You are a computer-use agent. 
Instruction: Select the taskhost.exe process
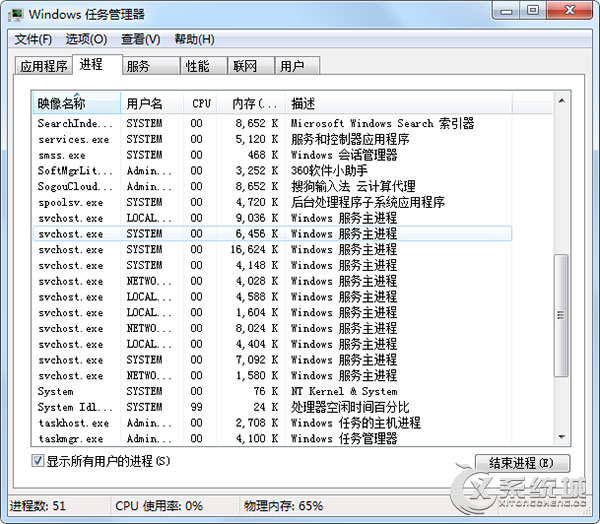click(x=272, y=423)
